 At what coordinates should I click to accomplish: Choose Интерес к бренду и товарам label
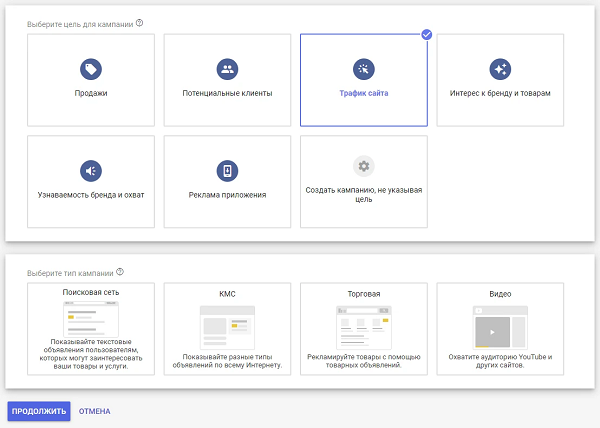click(x=500, y=93)
